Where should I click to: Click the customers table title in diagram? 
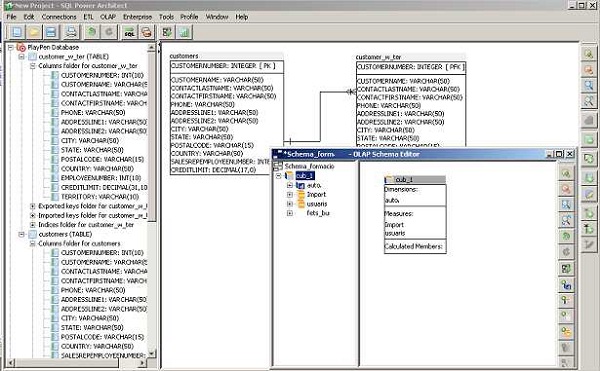click(184, 56)
